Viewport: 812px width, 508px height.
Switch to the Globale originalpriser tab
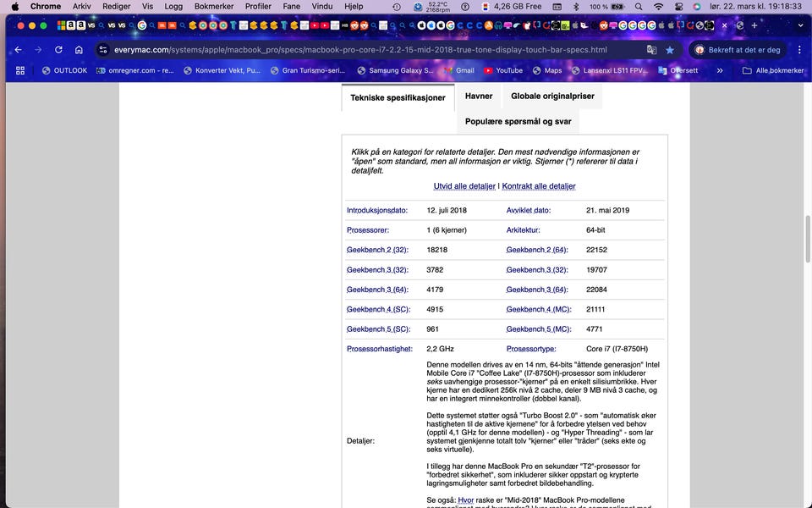[x=552, y=96]
